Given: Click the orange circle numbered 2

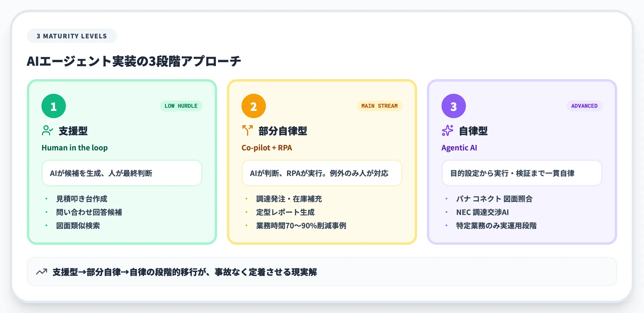Looking at the screenshot, I should [x=253, y=106].
